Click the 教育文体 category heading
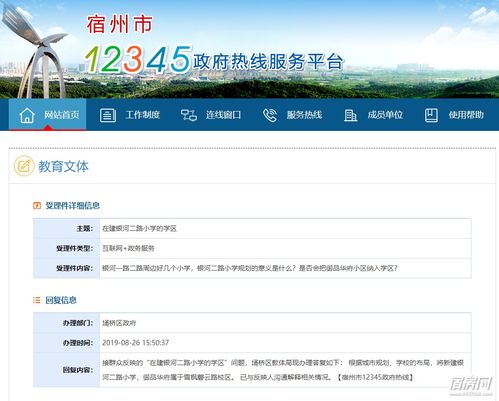Viewport: 499px width, 401px height. [x=63, y=166]
